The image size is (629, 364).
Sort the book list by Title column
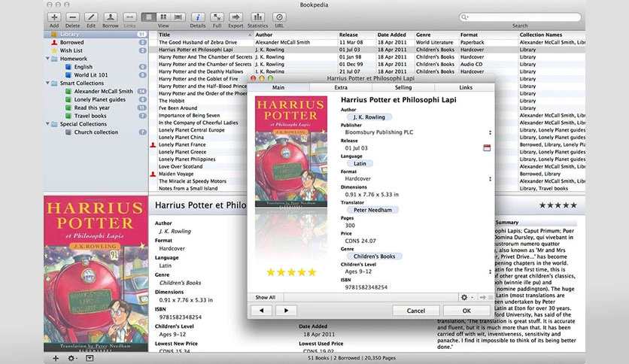[x=205, y=35]
